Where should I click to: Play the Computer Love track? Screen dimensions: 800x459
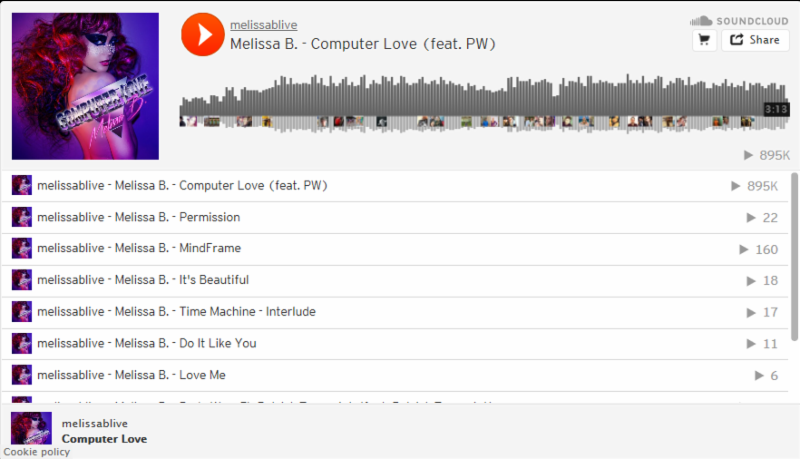click(x=203, y=35)
